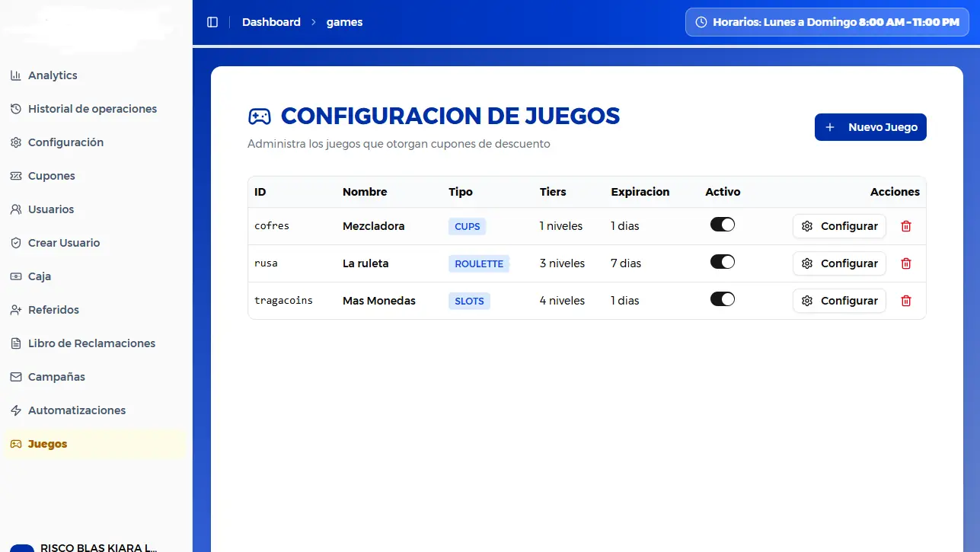
Task: Open Libro de Reclamaciones
Action: point(95,343)
